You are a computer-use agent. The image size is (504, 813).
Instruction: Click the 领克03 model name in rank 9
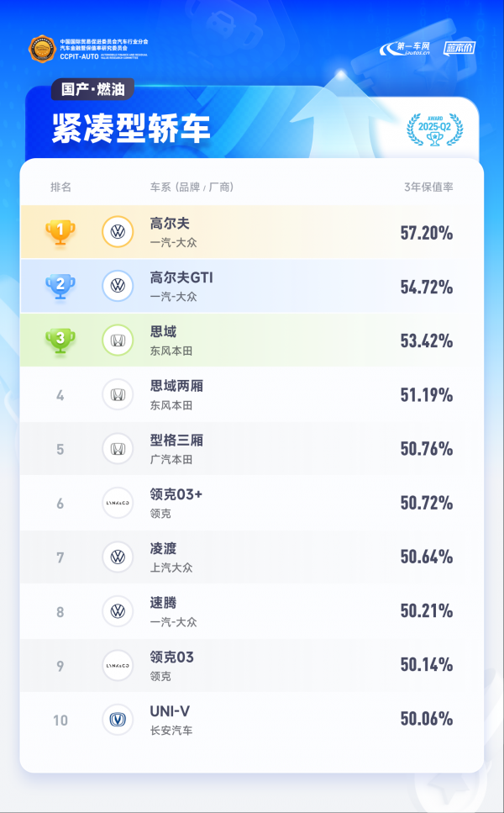pyautogui.click(x=171, y=657)
